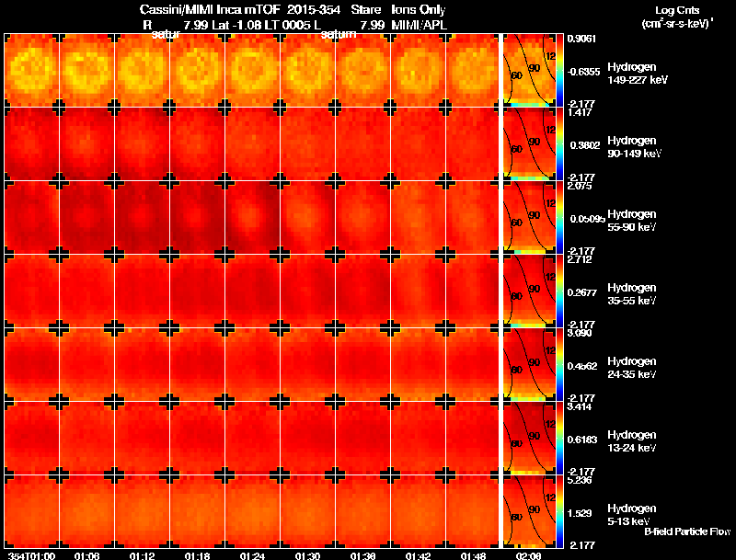
Task: Click the '01:12' time axis label
Action: 143,556
